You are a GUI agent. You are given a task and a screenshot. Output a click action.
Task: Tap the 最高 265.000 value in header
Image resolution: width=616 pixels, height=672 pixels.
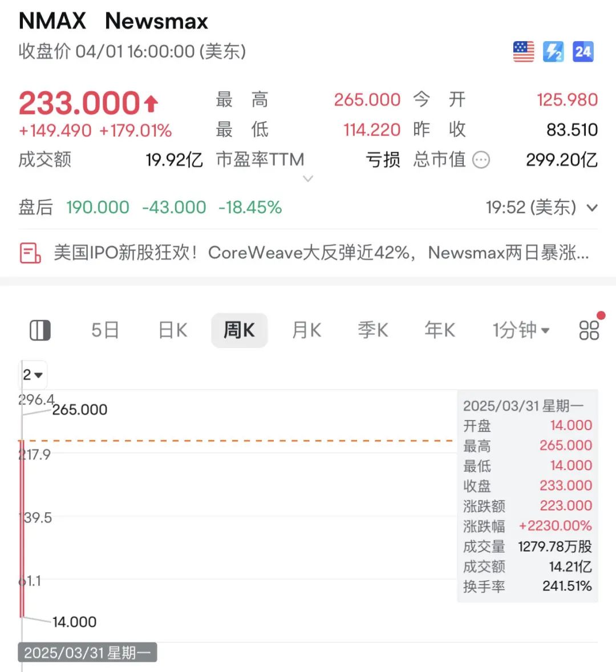[x=367, y=100]
